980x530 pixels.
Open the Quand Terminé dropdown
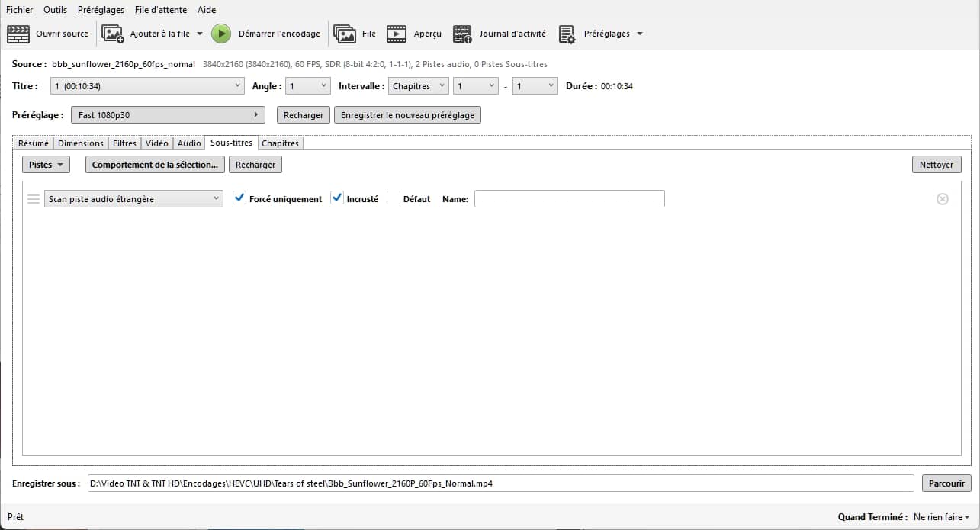(x=942, y=517)
